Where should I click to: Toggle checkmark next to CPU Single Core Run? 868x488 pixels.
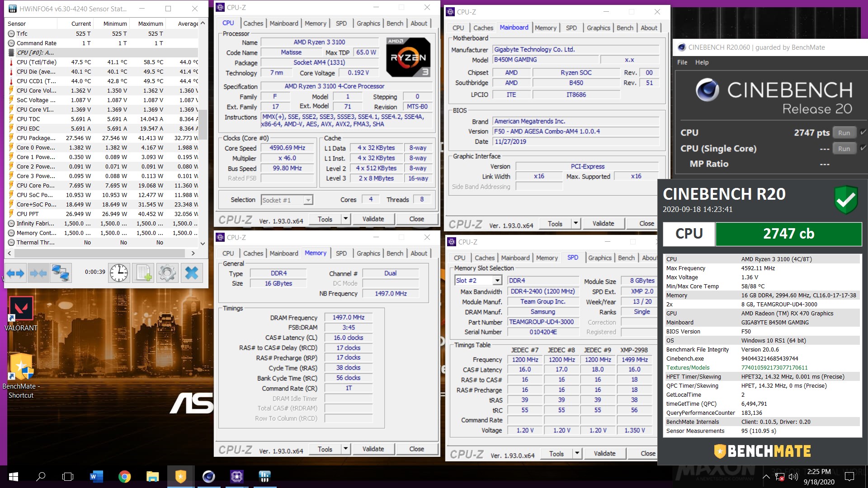tap(863, 148)
